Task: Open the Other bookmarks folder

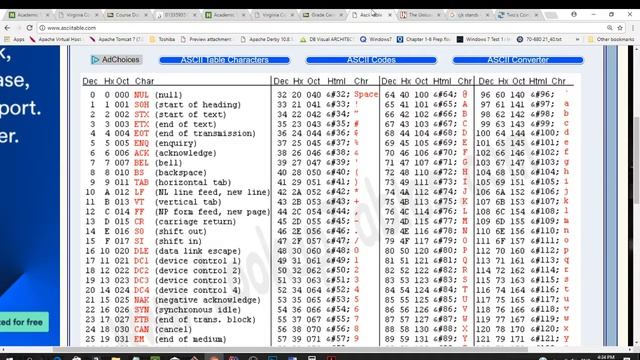Action: click(x=611, y=39)
